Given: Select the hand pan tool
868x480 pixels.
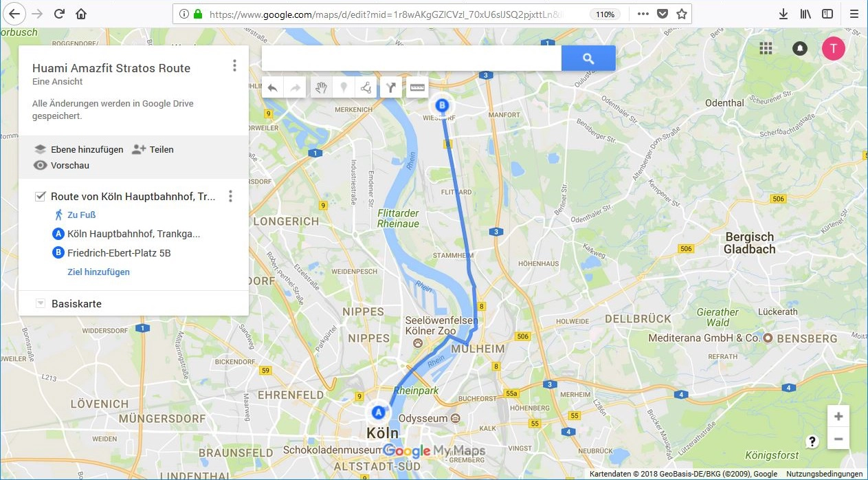Looking at the screenshot, I should click(x=321, y=87).
